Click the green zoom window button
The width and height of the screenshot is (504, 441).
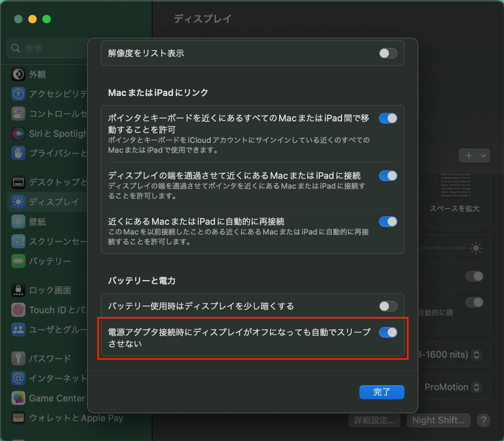coord(47,19)
